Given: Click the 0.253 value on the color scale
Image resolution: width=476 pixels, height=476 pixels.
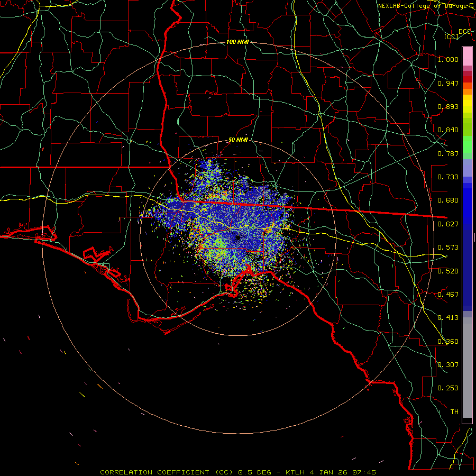Looking at the screenshot, I should tap(448, 388).
